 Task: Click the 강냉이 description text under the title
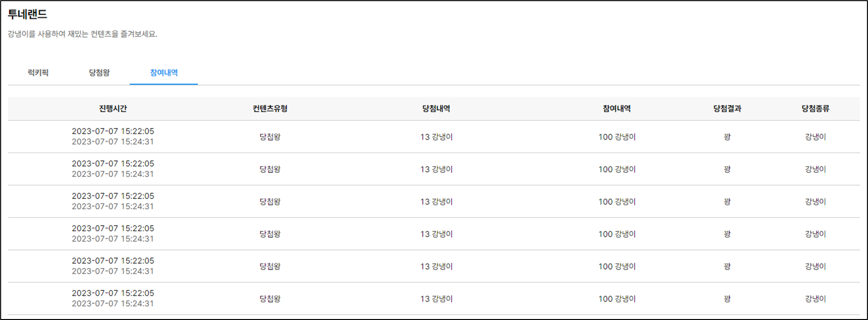[83, 34]
